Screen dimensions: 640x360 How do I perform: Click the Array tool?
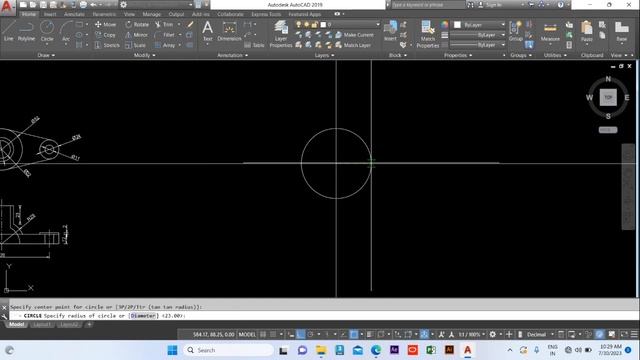pos(165,45)
